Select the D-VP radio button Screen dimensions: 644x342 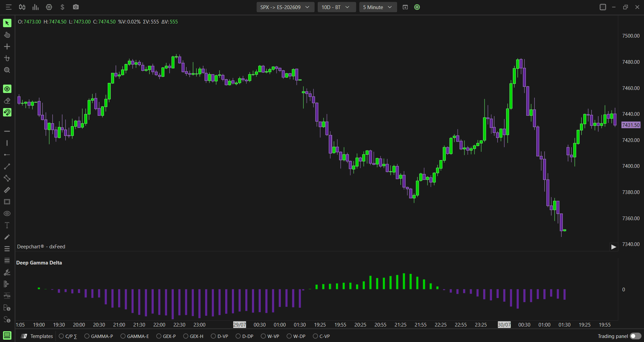[213, 336]
